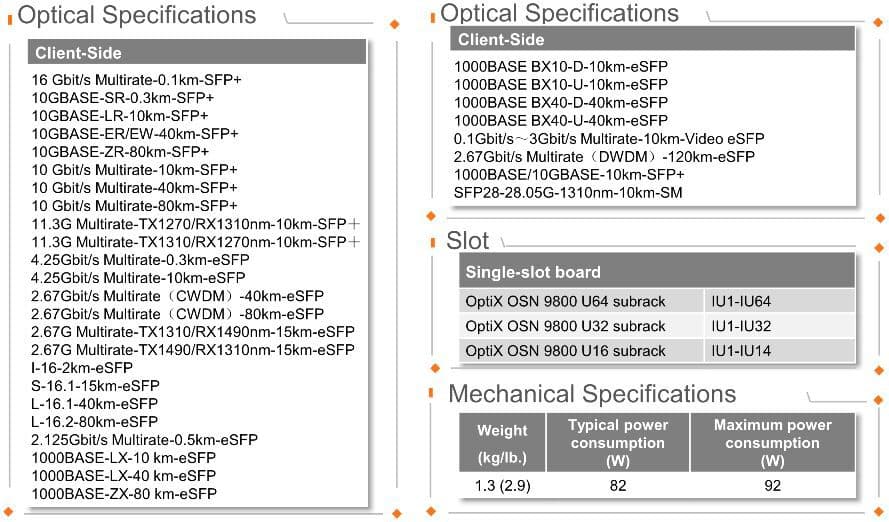Click the Mechanical Specifications heading

click(592, 394)
